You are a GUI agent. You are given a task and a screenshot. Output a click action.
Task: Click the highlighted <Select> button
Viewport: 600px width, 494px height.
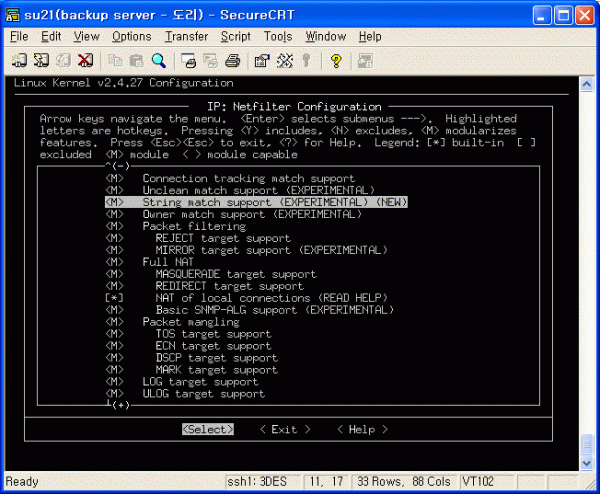coord(208,429)
